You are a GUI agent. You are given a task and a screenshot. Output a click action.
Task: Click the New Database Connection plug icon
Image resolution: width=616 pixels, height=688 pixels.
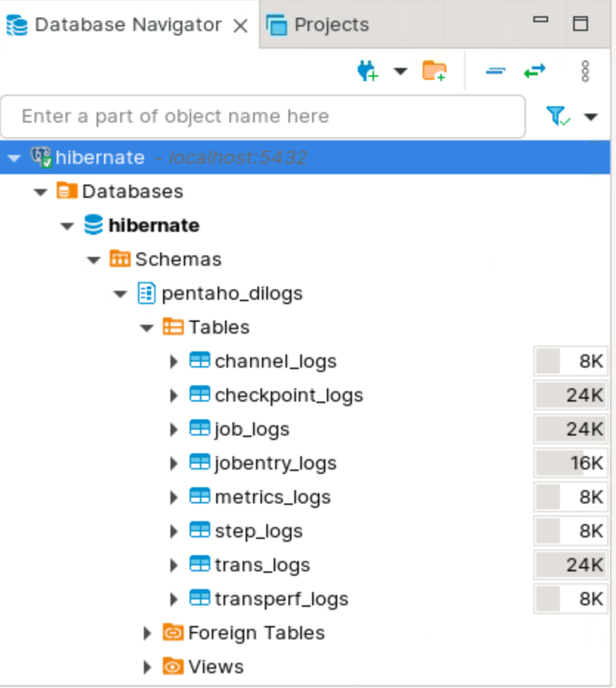(367, 71)
